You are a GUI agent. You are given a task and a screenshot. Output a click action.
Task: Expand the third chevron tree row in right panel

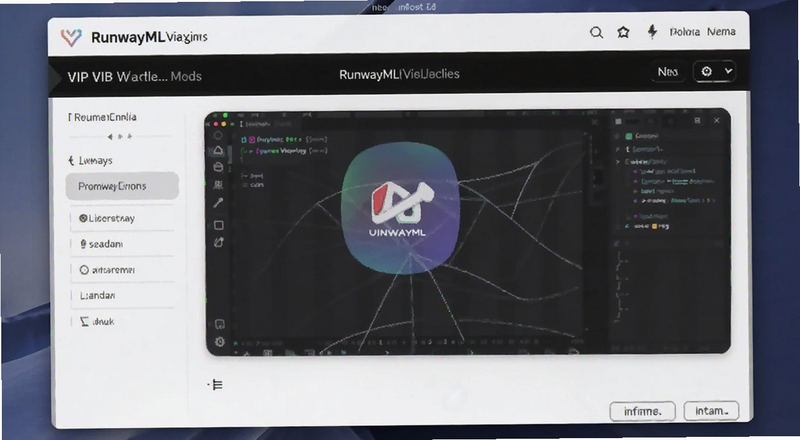pyautogui.click(x=618, y=162)
